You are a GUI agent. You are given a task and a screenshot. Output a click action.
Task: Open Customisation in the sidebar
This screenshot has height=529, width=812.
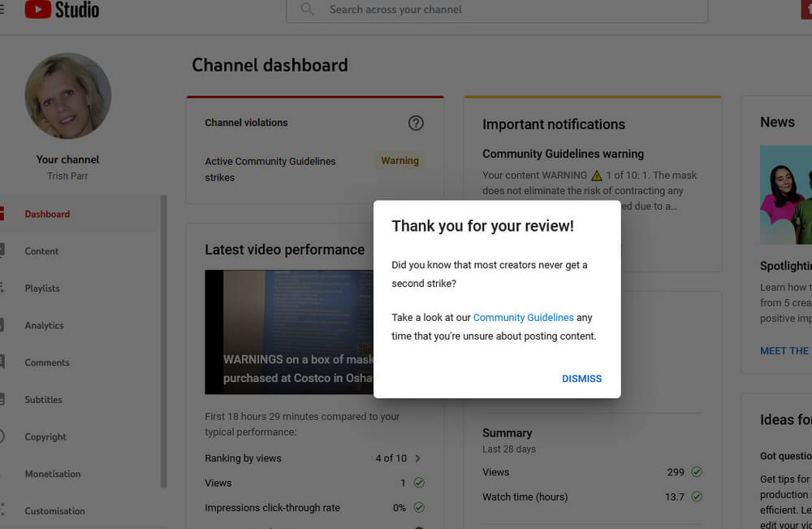coord(54,511)
